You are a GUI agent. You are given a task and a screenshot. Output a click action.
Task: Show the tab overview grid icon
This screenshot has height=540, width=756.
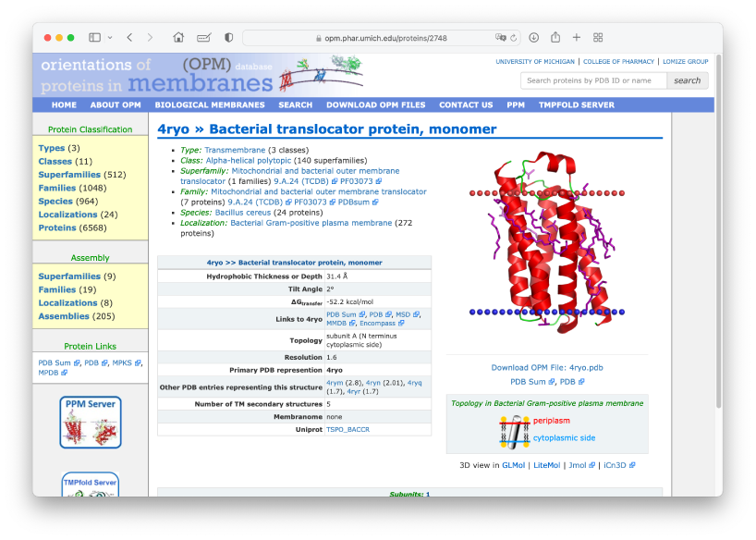coord(598,38)
